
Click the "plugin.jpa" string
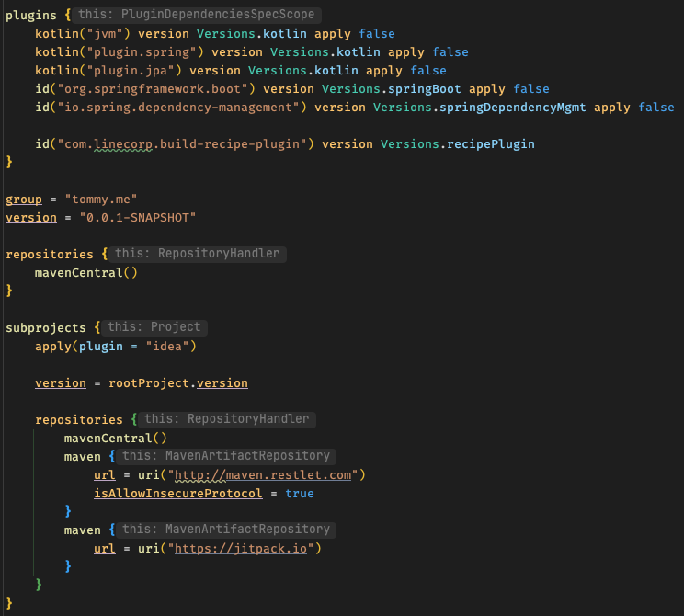[130, 70]
